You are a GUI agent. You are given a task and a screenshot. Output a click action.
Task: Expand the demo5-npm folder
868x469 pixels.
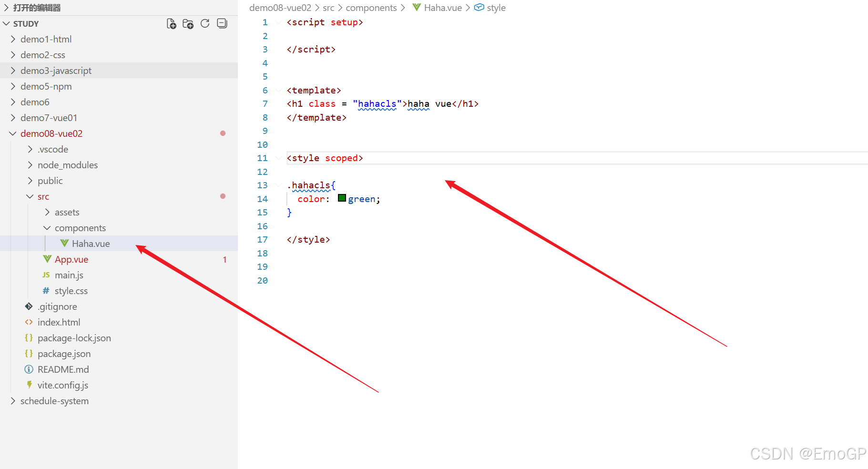pos(13,86)
